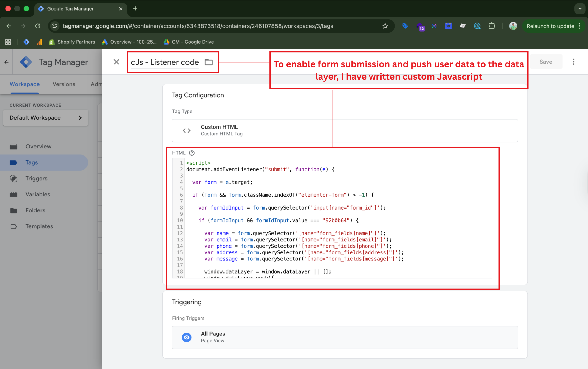588x369 pixels.
Task: Close the tag editor with X icon
Action: coord(116,62)
